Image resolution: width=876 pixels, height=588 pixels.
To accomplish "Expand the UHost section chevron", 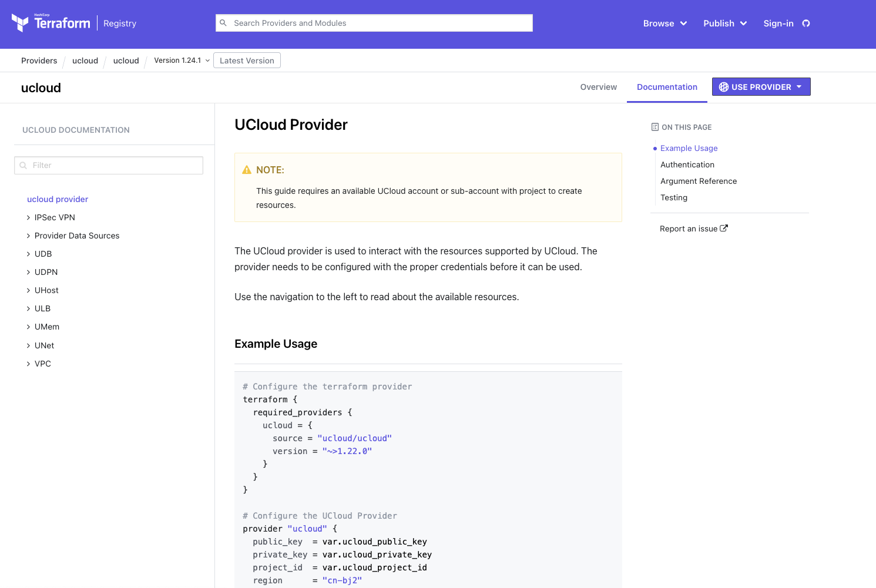I will 28,290.
